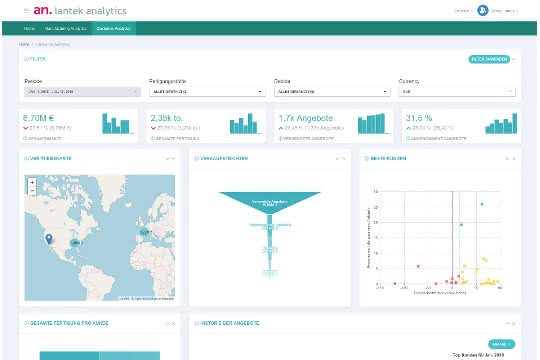Close the Beste Kunden panel
This screenshot has width=540, height=360.
513,159
